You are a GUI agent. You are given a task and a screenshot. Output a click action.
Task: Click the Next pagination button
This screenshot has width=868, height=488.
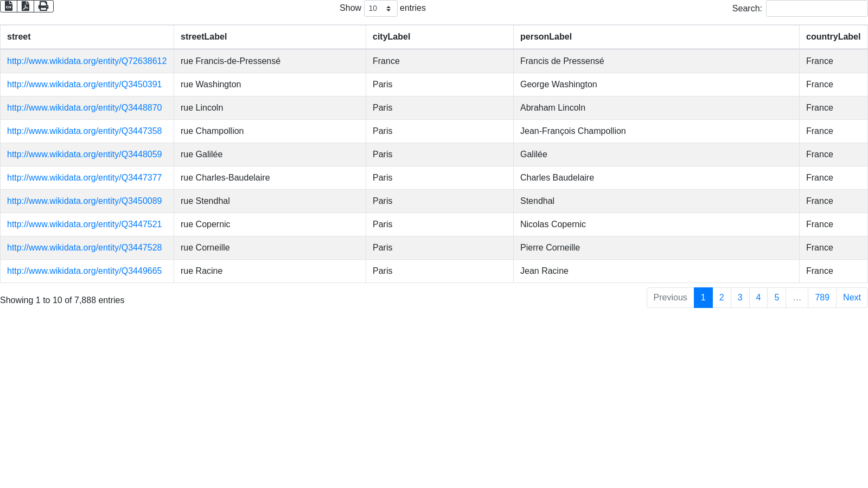point(852,298)
